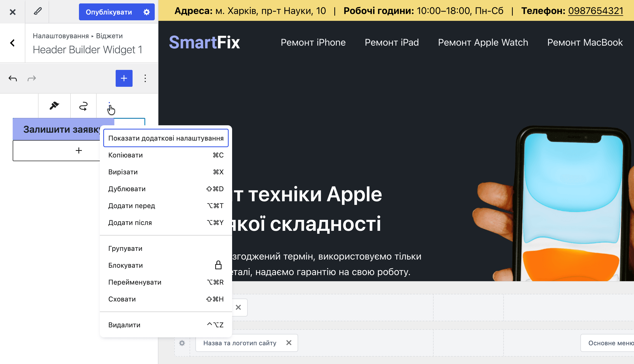The width and height of the screenshot is (634, 364).
Task: Click the header row settings gear icon
Action: [x=182, y=343]
